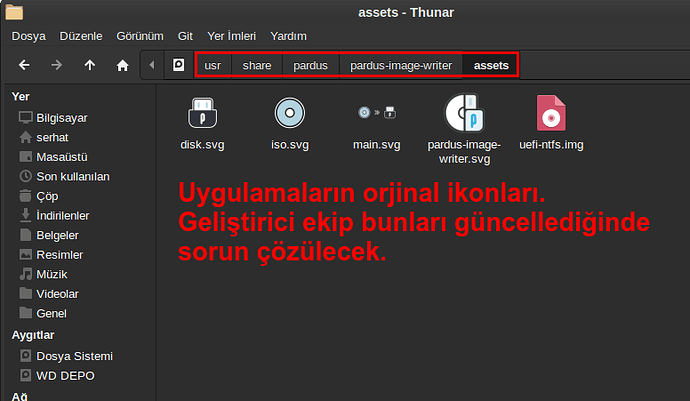This screenshot has height=401, width=690.
Task: Jump to pardus in path bar
Action: coord(311,65)
